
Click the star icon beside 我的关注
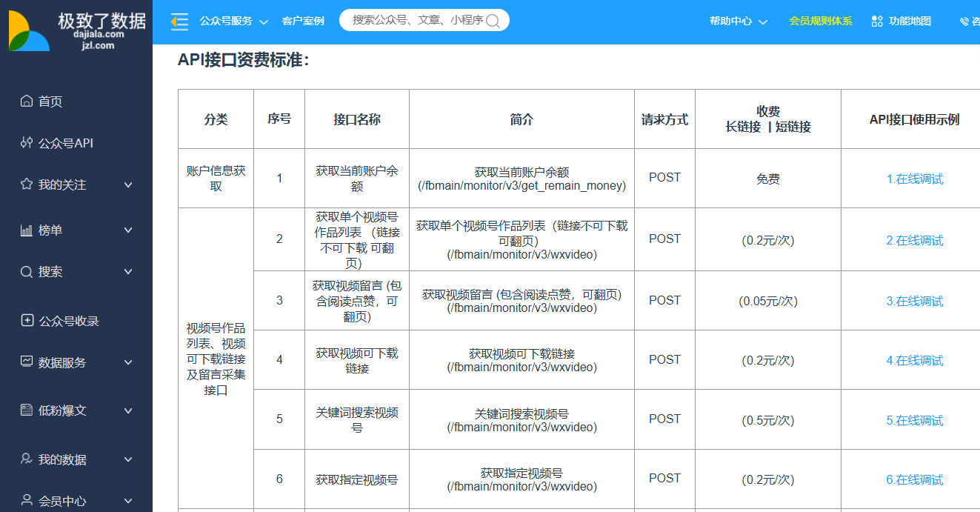click(27, 184)
